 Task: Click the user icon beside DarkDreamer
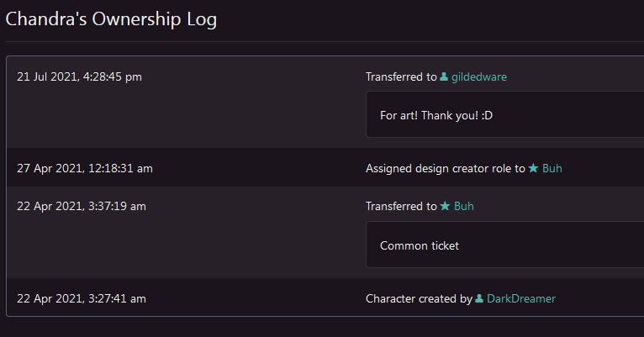479,298
